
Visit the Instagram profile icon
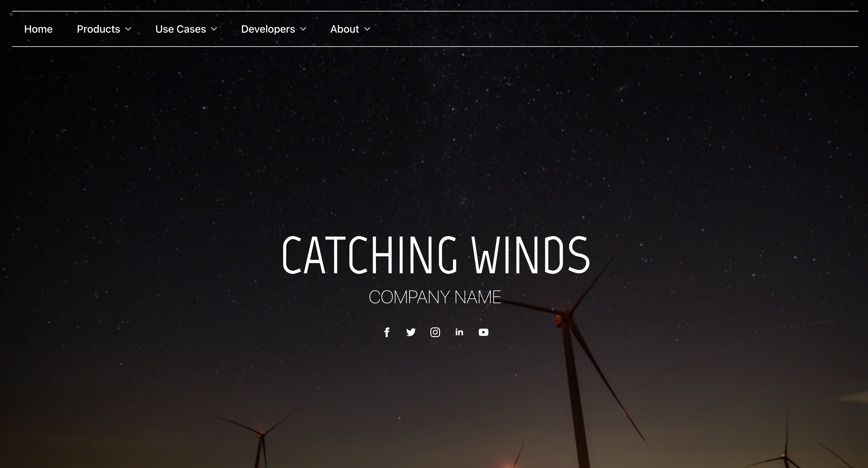pos(435,333)
